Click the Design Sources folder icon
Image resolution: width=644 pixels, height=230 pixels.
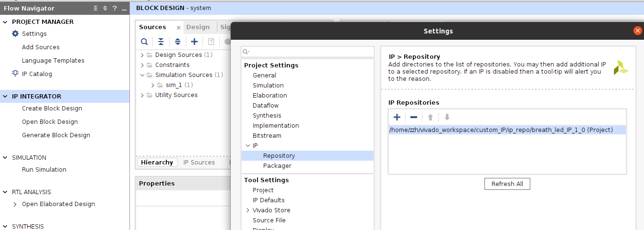pyautogui.click(x=150, y=55)
